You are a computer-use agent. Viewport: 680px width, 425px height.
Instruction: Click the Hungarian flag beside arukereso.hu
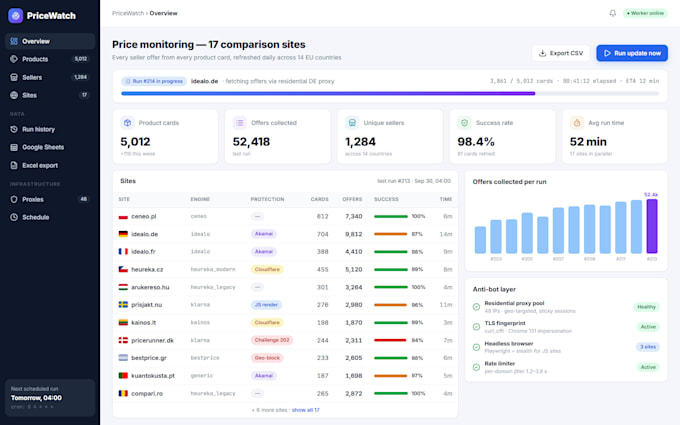(123, 287)
